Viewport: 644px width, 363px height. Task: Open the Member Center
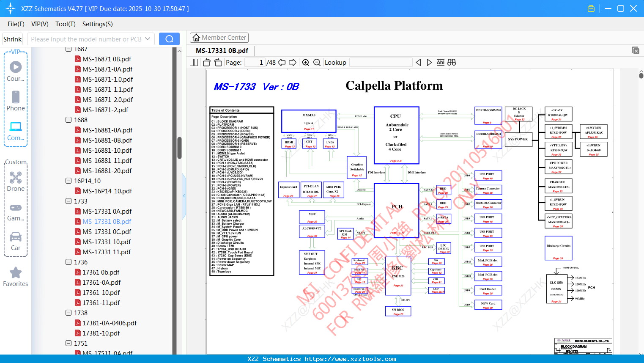point(219,38)
